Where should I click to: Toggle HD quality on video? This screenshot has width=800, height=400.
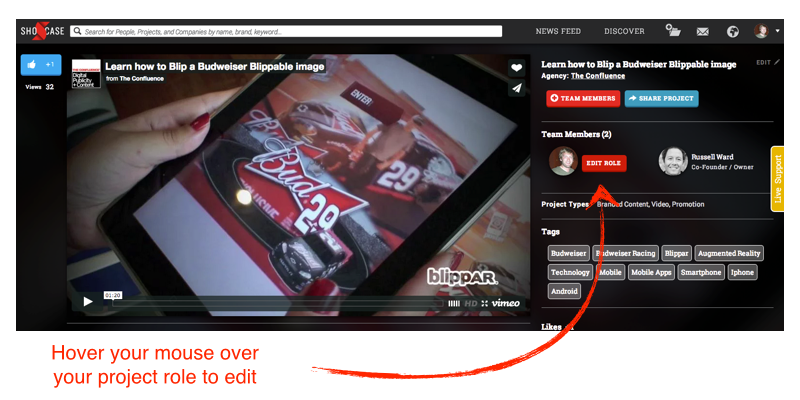pyautogui.click(x=470, y=304)
